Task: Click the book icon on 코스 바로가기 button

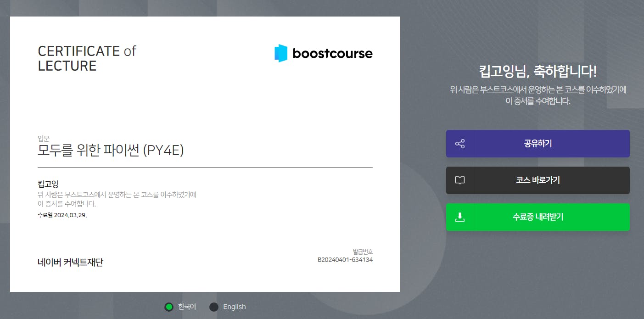Action: pos(460,180)
